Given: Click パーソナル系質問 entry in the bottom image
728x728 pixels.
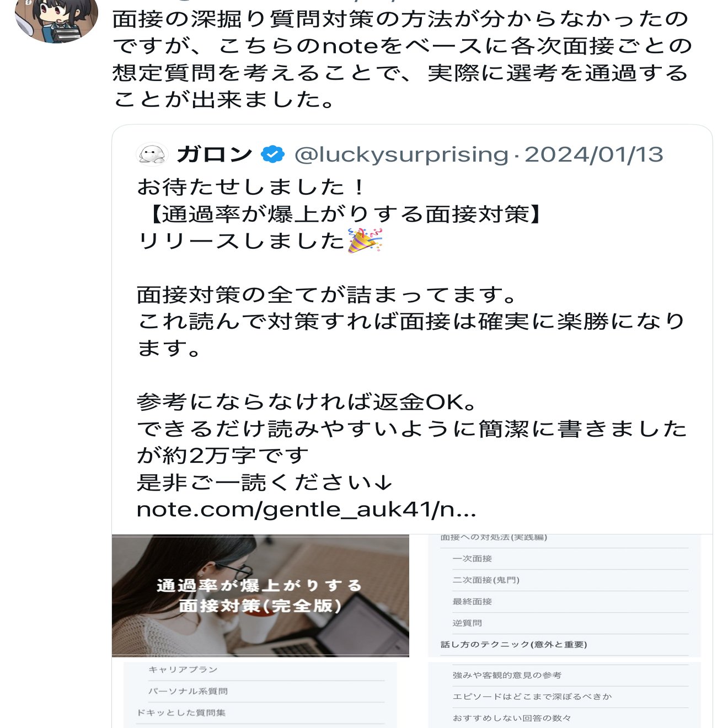Looking at the screenshot, I should 188,691.
